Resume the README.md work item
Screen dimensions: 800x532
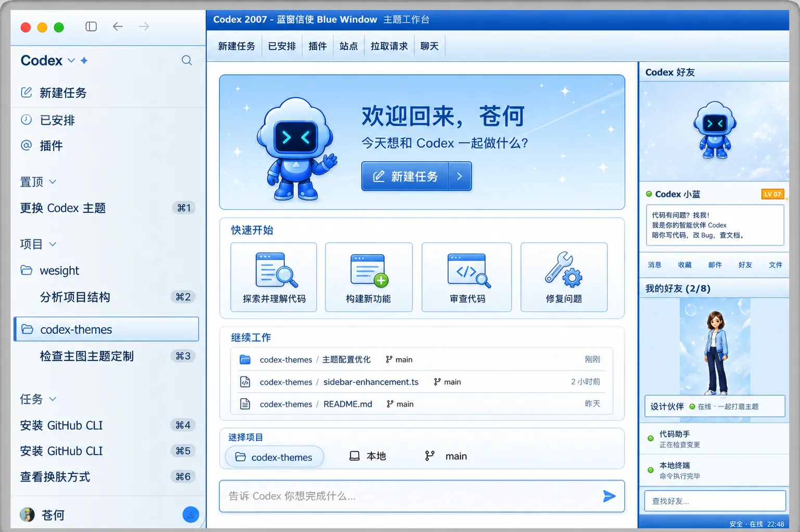(x=422, y=404)
